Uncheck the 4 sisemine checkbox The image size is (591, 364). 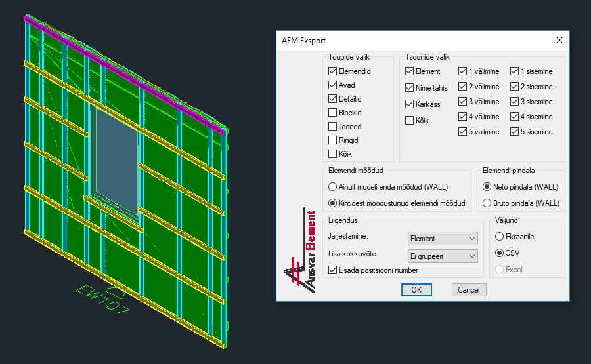[514, 116]
